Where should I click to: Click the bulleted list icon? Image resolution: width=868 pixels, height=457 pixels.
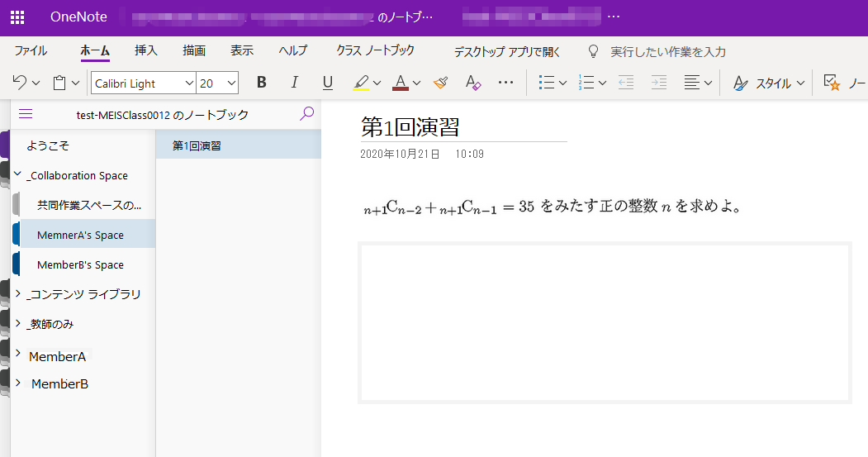pos(547,83)
